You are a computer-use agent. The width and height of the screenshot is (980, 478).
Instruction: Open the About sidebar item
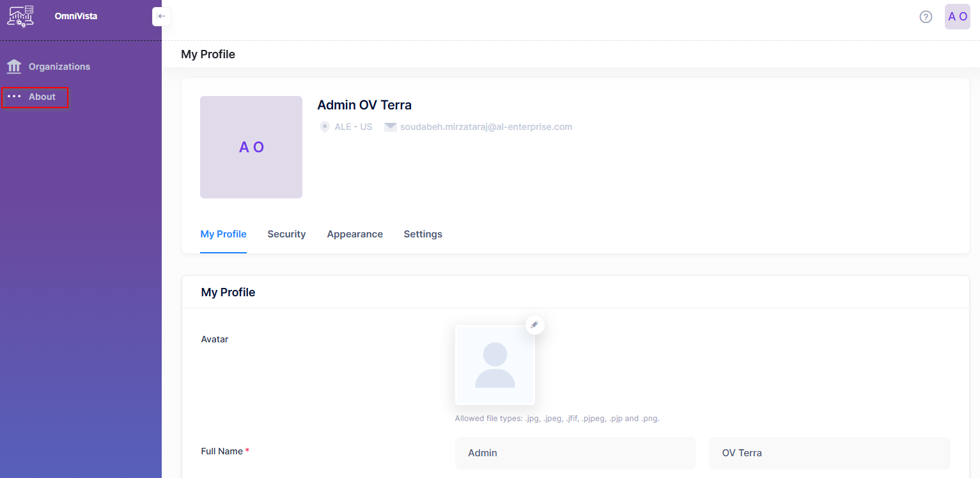click(x=42, y=97)
